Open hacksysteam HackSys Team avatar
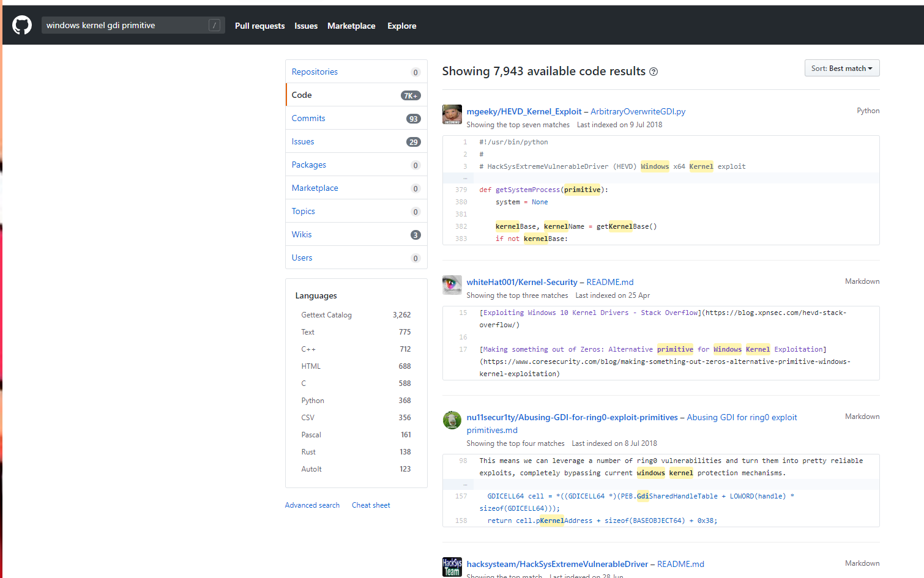Viewport: 924px width, 578px height. coord(452,567)
